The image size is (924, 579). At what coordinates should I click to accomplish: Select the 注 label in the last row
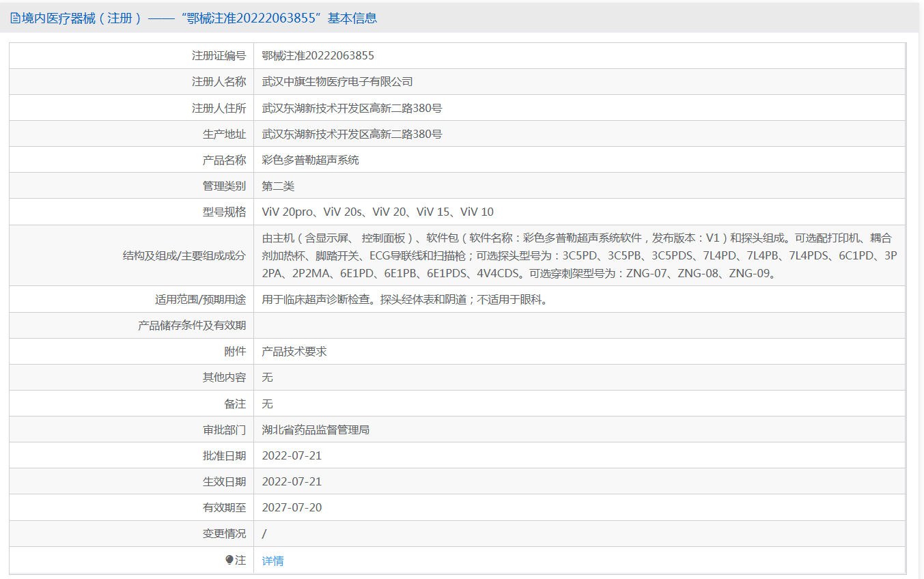click(x=240, y=560)
